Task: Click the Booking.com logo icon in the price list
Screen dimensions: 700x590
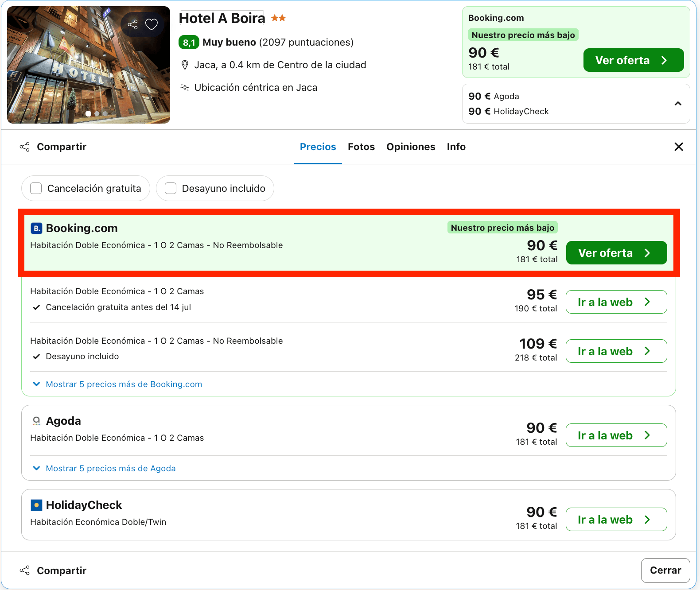Action: 36,228
